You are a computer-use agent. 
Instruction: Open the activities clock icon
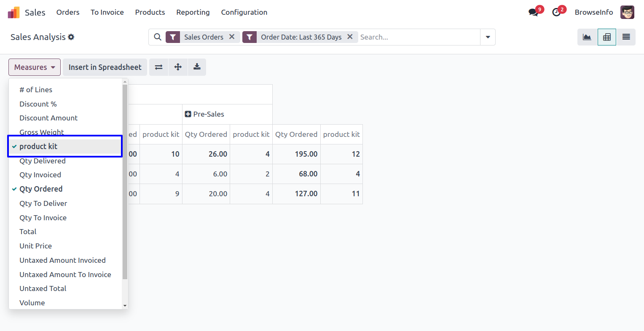pyautogui.click(x=557, y=12)
